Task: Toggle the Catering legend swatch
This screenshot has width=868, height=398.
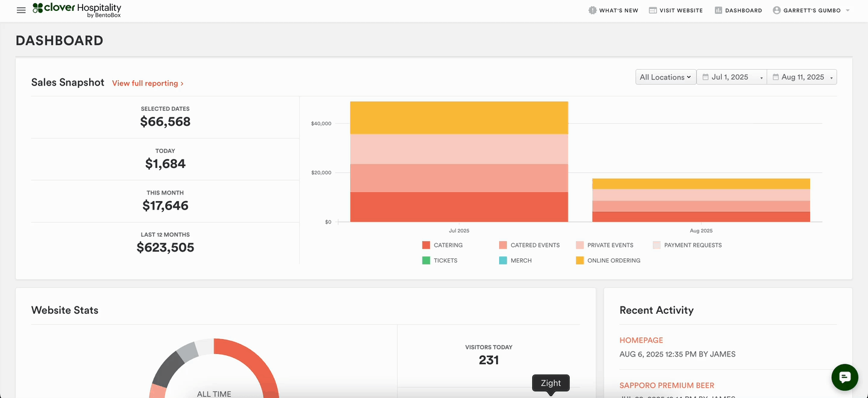Action: coord(426,245)
